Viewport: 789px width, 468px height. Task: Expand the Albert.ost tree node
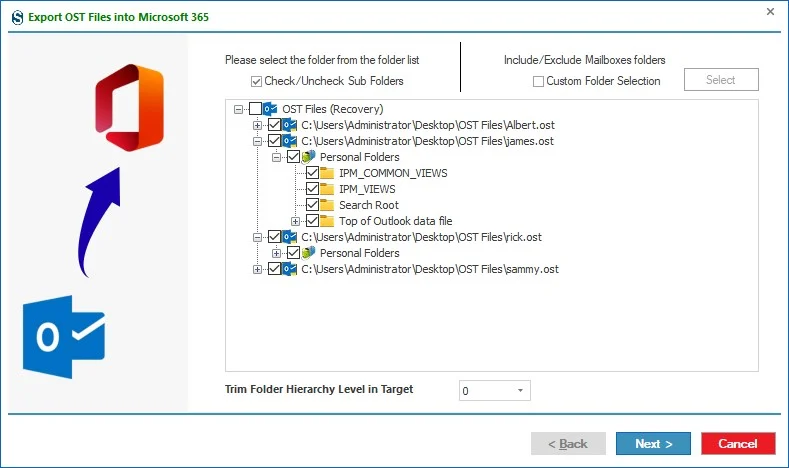tap(257, 125)
